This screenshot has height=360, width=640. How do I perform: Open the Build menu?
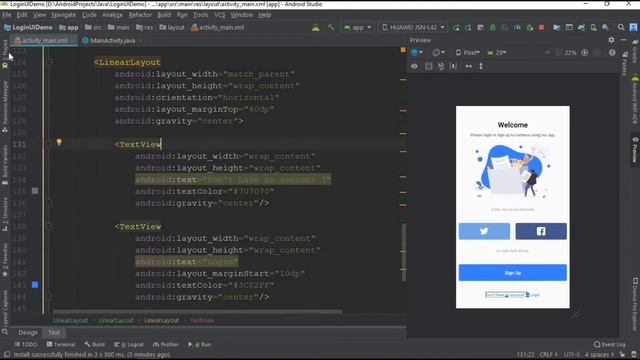pos(164,15)
